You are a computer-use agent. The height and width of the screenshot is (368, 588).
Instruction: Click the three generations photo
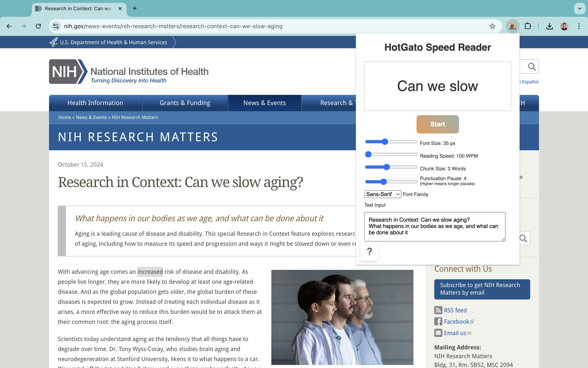pyautogui.click(x=342, y=317)
